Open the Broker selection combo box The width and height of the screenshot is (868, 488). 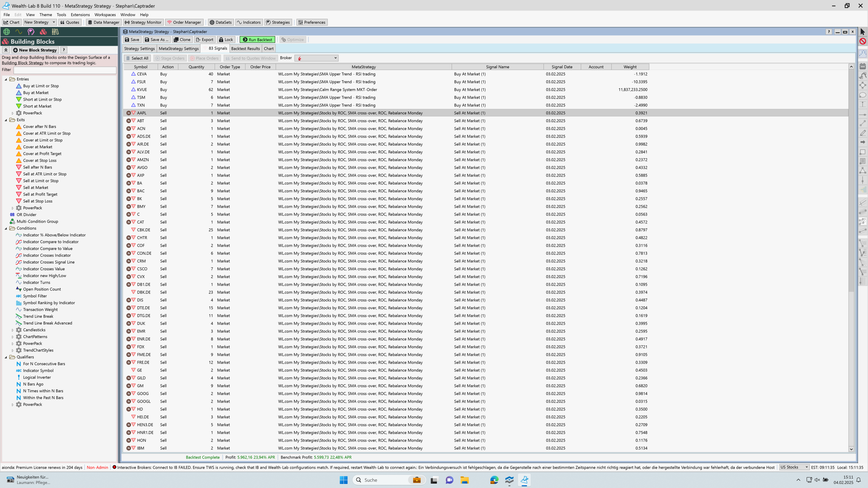click(317, 58)
